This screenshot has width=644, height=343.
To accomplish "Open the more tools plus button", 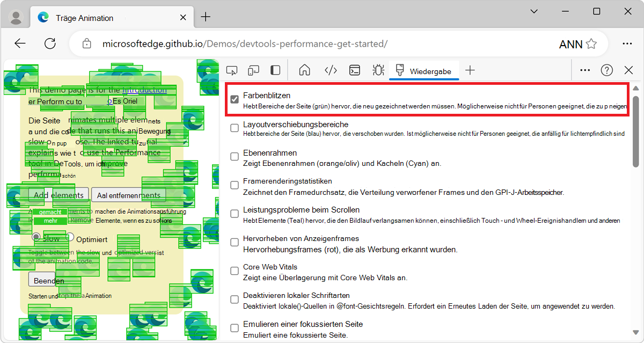I will pos(470,70).
